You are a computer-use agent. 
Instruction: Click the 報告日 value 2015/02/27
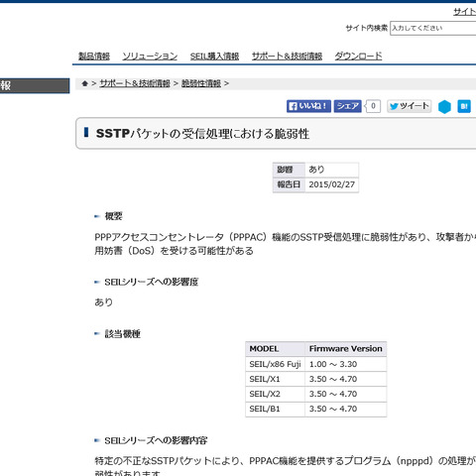[x=332, y=184]
